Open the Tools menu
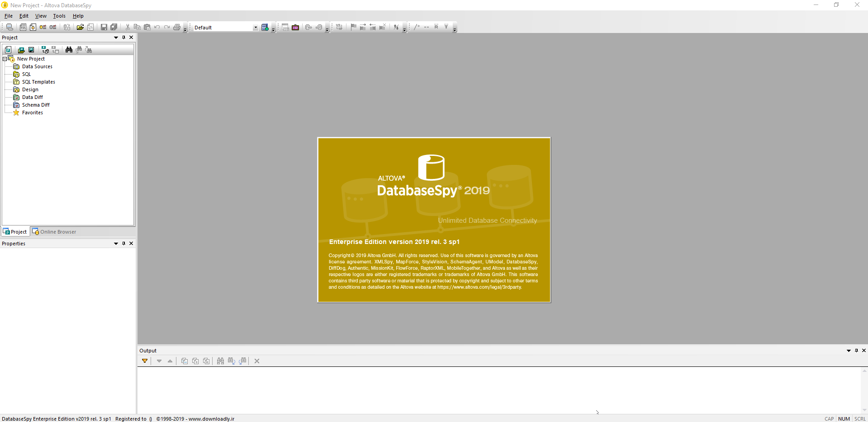Image resolution: width=868 pixels, height=422 pixels. tap(59, 16)
